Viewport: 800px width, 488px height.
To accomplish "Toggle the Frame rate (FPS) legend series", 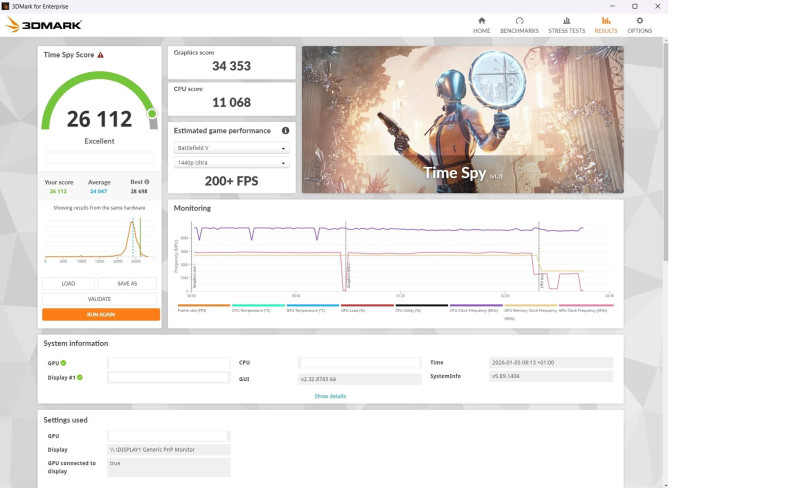I will coord(203,308).
